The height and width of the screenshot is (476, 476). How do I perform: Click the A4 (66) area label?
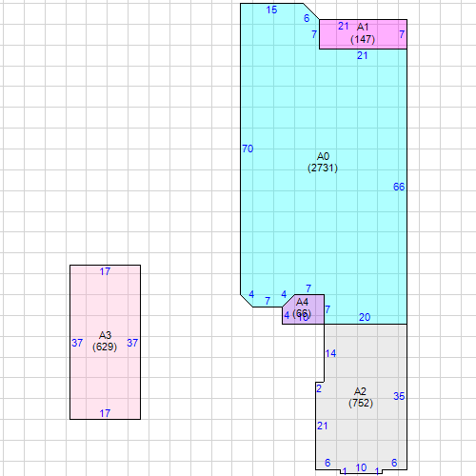tap(302, 307)
